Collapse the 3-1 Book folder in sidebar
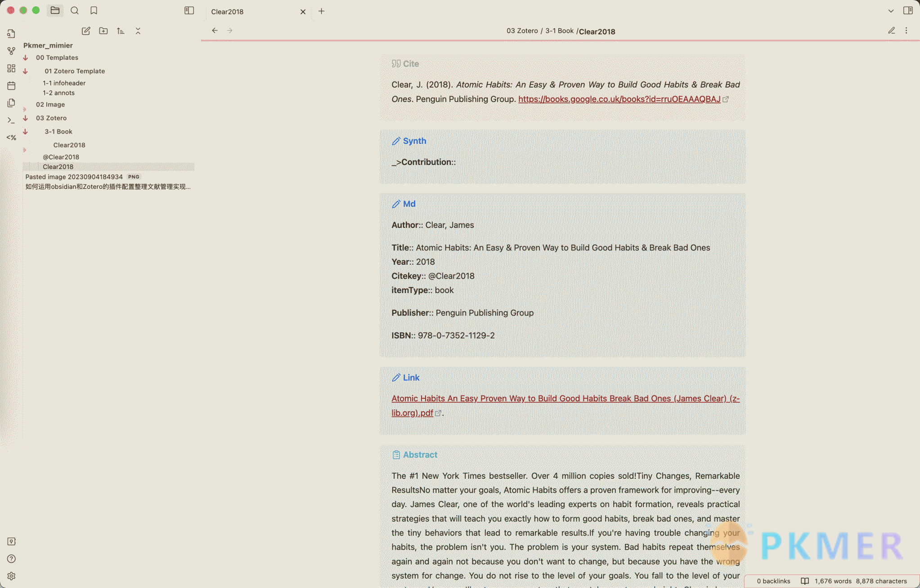 24,131
